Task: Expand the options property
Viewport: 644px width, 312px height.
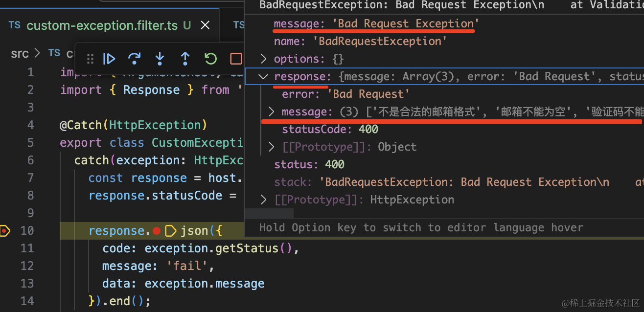Action: pyautogui.click(x=264, y=59)
